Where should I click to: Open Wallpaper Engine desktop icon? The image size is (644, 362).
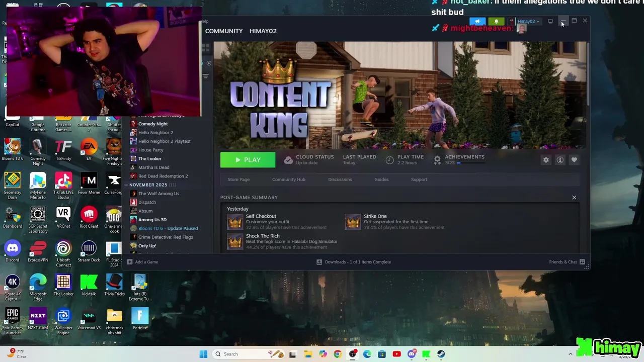click(x=63, y=321)
